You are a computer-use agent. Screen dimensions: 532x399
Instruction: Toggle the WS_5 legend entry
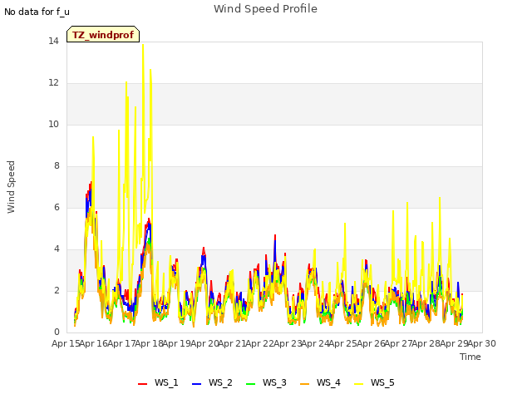[374, 382]
